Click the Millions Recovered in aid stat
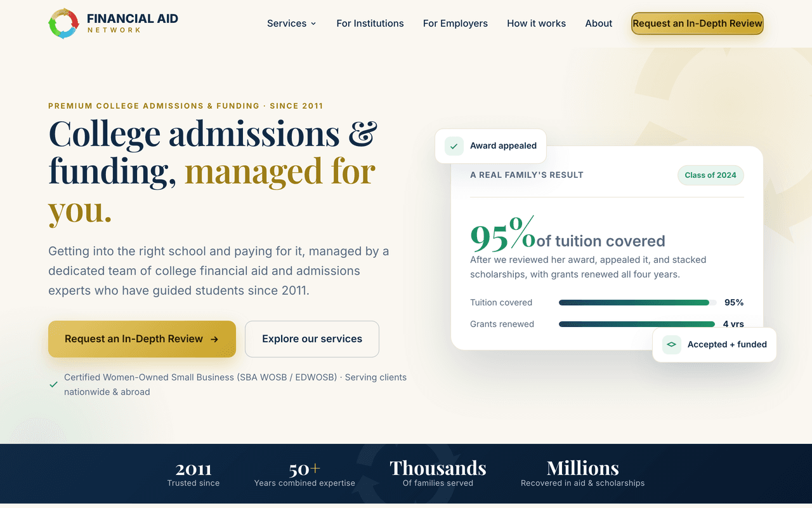Viewport: 812px width, 508px height. click(582, 474)
